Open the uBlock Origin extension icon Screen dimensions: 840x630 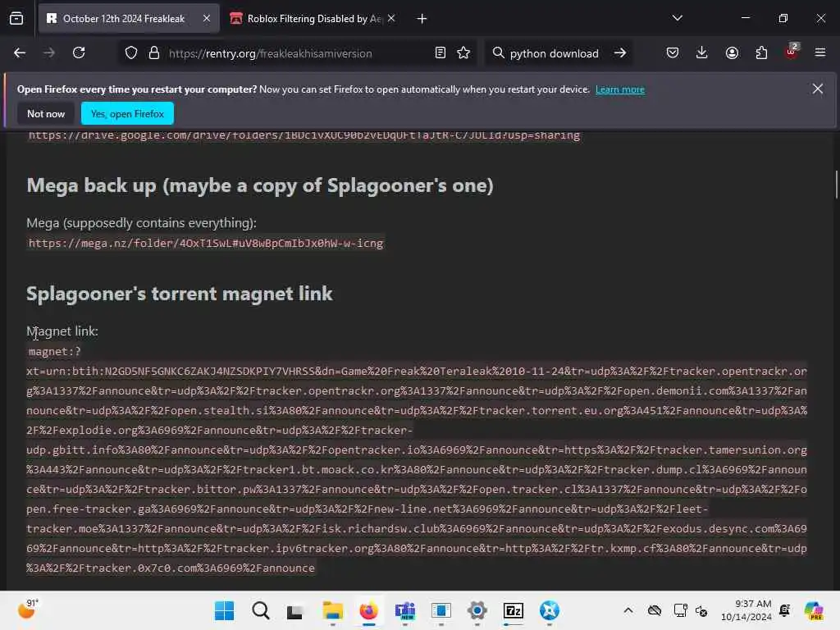[792, 52]
